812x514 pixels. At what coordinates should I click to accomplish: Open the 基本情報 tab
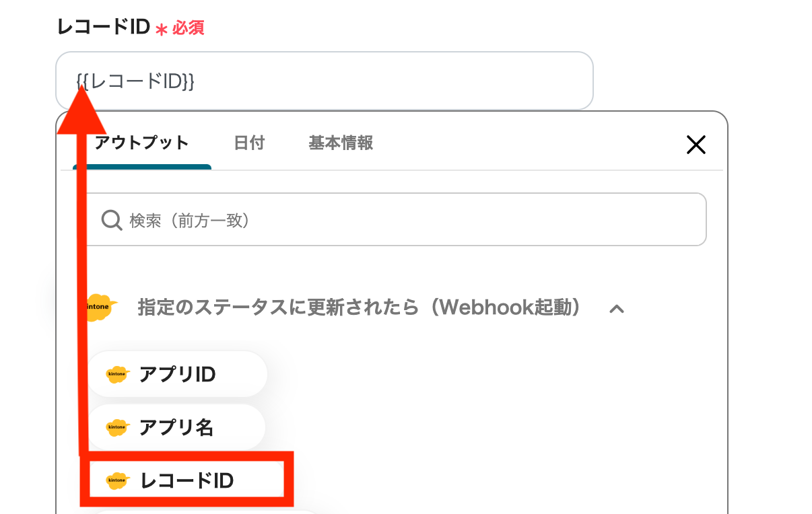[x=340, y=143]
